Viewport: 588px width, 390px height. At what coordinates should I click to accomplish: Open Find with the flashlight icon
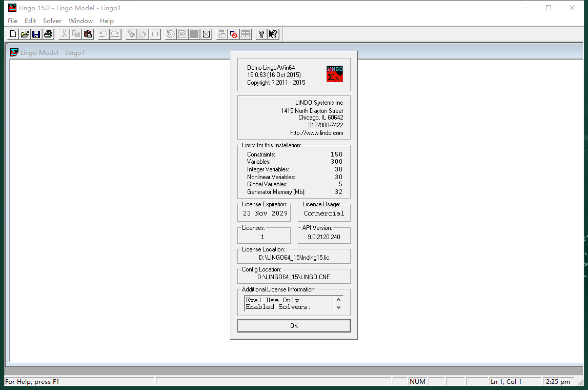click(131, 34)
